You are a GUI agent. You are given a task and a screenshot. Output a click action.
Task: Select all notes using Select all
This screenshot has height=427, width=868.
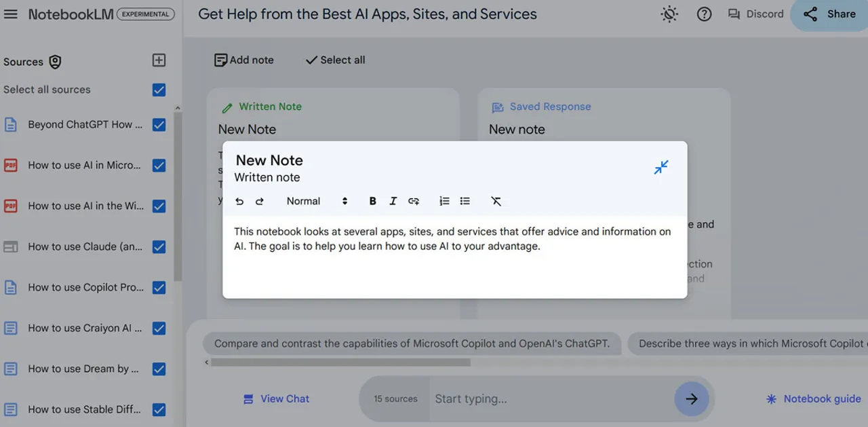334,60
